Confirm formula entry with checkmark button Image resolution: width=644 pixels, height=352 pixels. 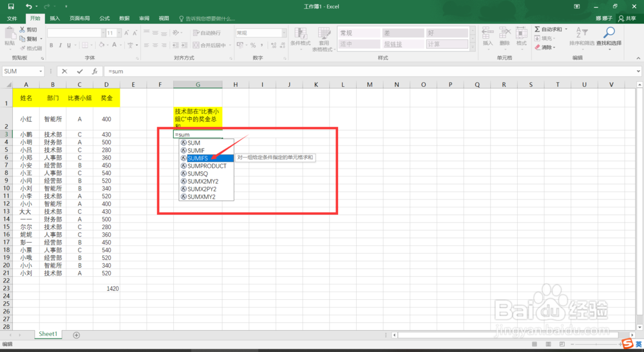pyautogui.click(x=80, y=71)
